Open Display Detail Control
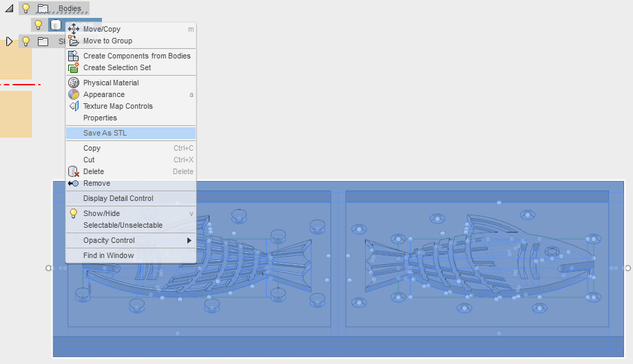This screenshot has height=364, width=633. pyautogui.click(x=131, y=198)
